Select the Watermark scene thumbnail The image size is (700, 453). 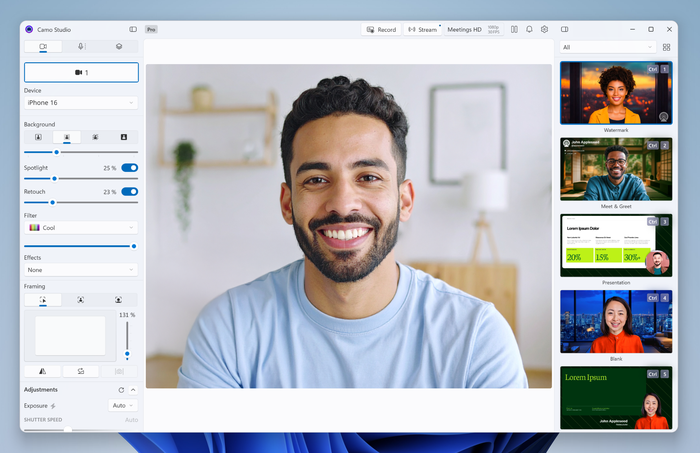click(616, 93)
